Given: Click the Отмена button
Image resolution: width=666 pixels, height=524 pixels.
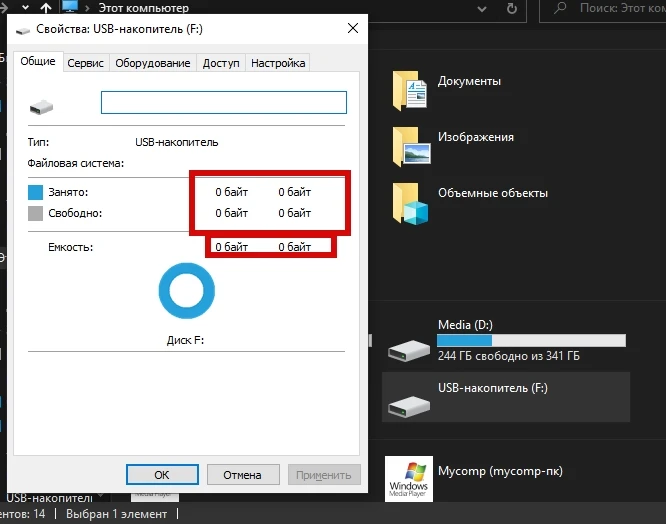Looking at the screenshot, I should point(243,474).
